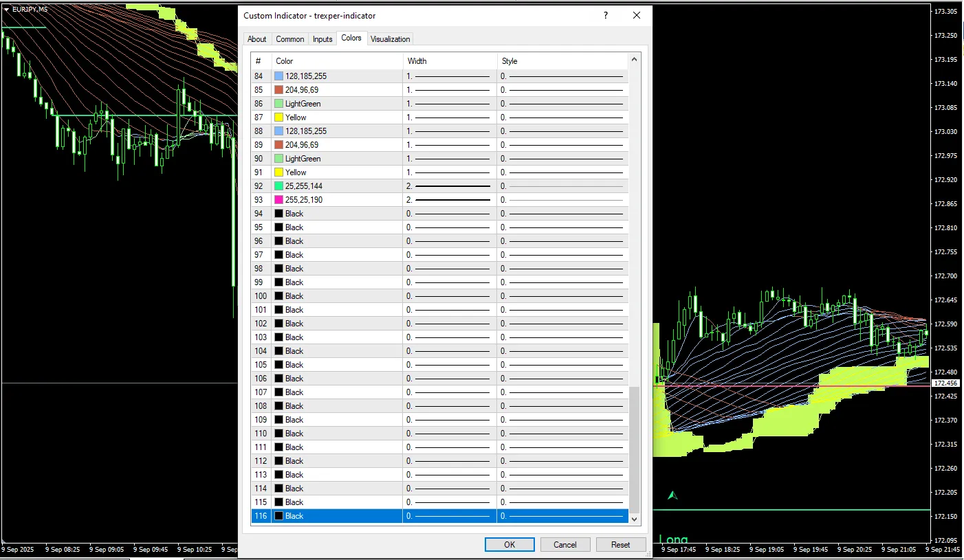Click the green arrow marker on chart
Image resolution: width=964 pixels, height=560 pixels.
tap(672, 495)
